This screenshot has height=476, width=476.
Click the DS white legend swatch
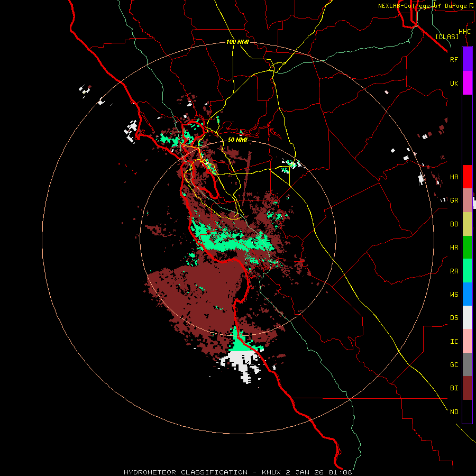467,317
